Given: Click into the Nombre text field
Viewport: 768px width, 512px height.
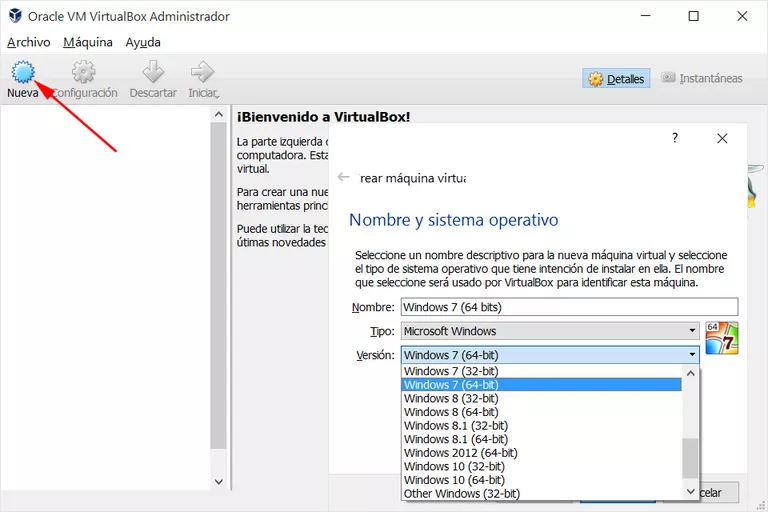Looking at the screenshot, I should pyautogui.click(x=569, y=307).
